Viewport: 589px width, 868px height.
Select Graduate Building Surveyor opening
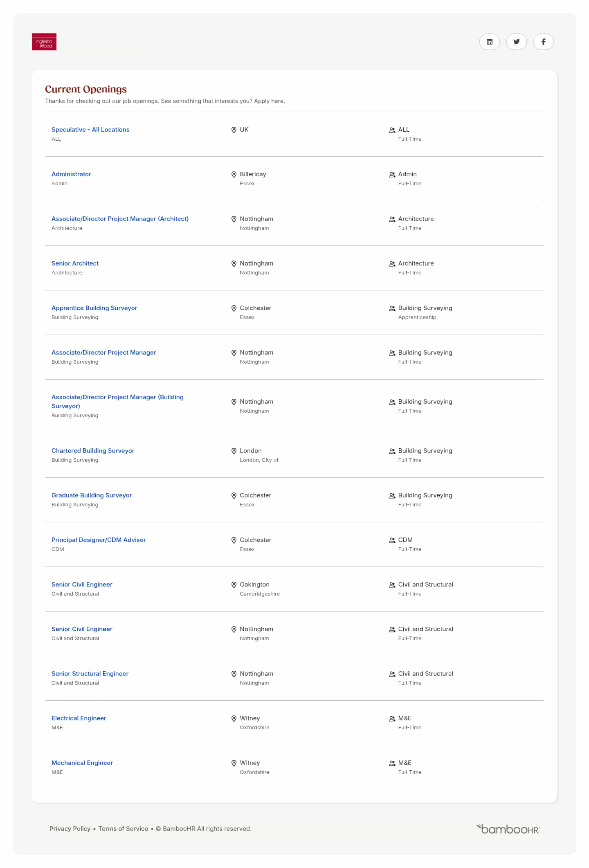[x=92, y=495]
